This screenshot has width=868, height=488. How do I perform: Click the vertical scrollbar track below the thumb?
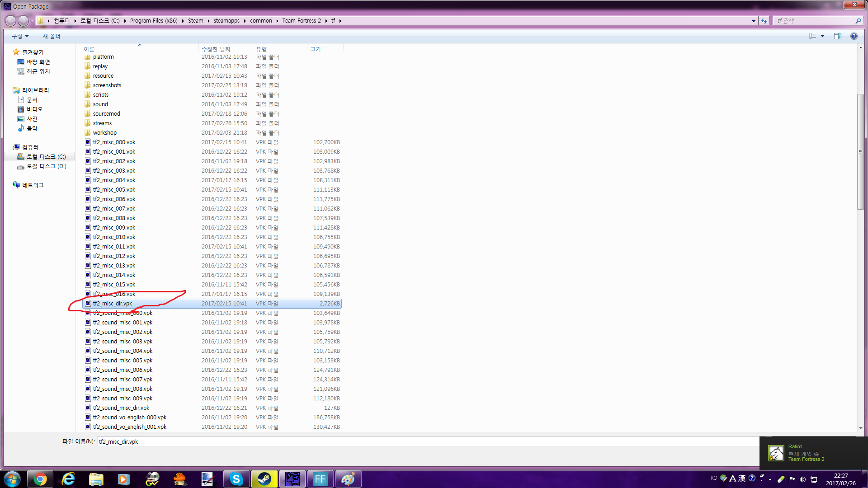click(x=860, y=316)
